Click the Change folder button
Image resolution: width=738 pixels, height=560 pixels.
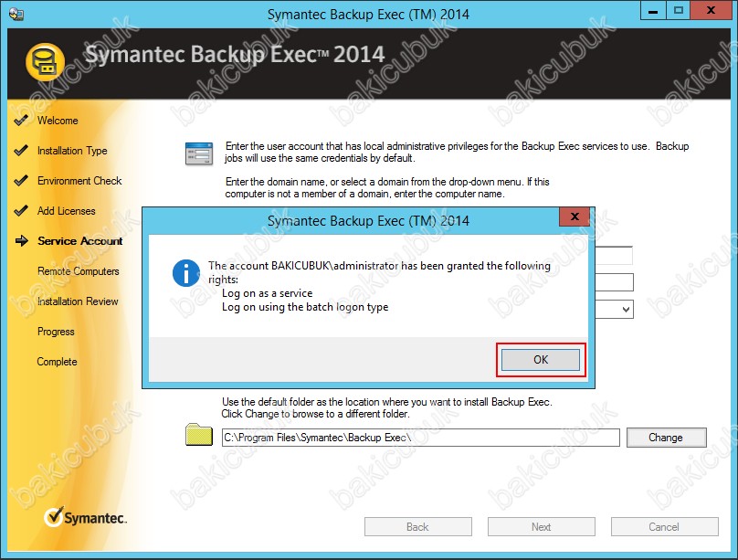coord(666,438)
